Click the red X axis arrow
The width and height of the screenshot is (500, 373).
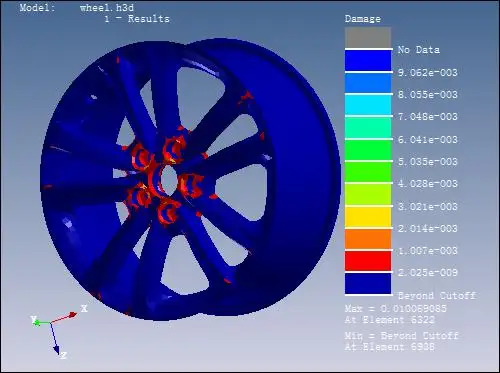click(x=64, y=317)
